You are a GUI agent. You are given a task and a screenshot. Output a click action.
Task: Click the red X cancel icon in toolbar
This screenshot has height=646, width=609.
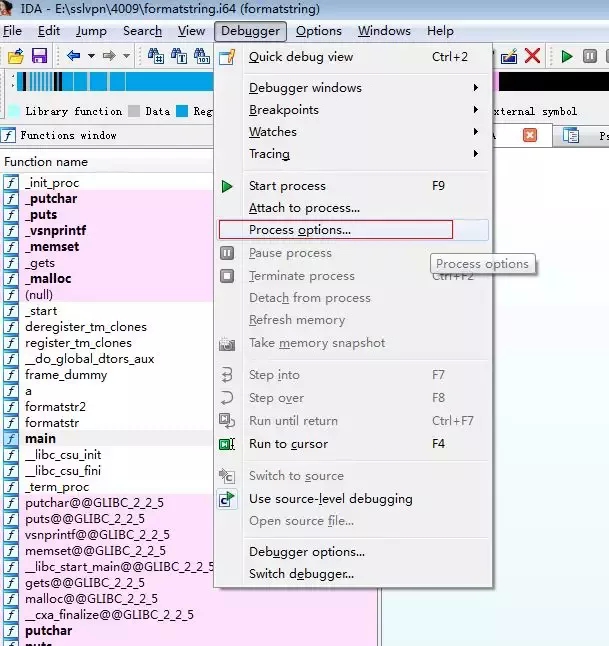click(532, 56)
